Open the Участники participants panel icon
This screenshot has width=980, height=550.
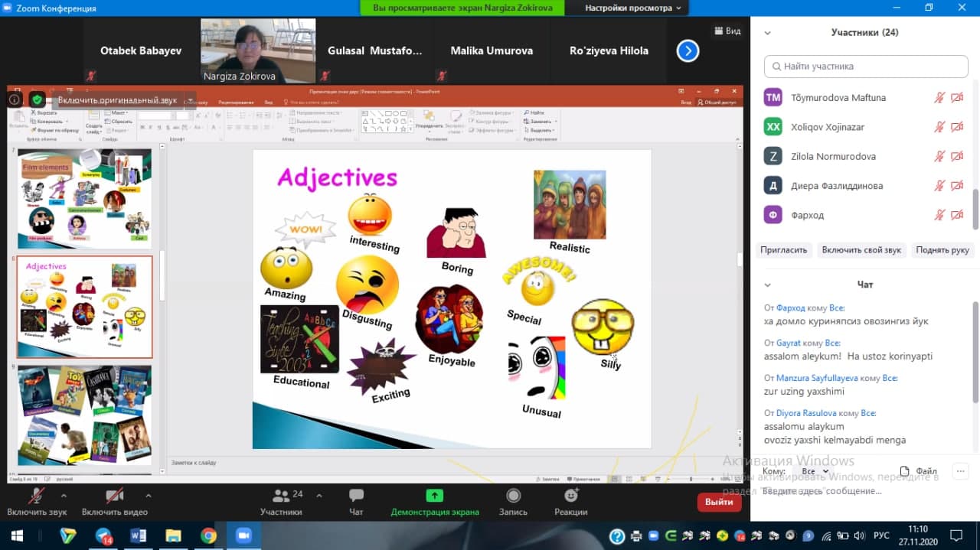pos(281,496)
